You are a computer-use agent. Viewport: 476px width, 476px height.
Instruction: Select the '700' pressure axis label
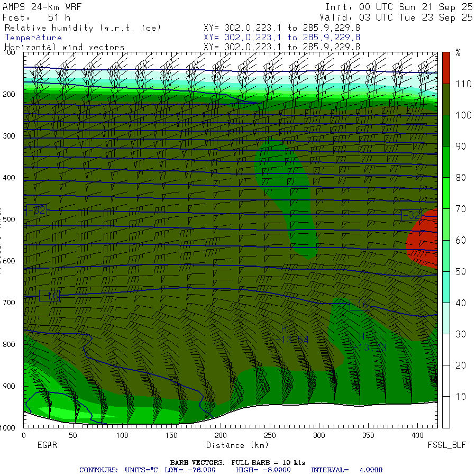pos(9,303)
